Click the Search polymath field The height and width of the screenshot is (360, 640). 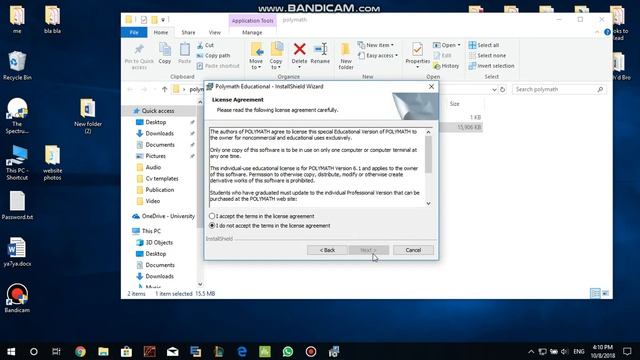(559, 89)
